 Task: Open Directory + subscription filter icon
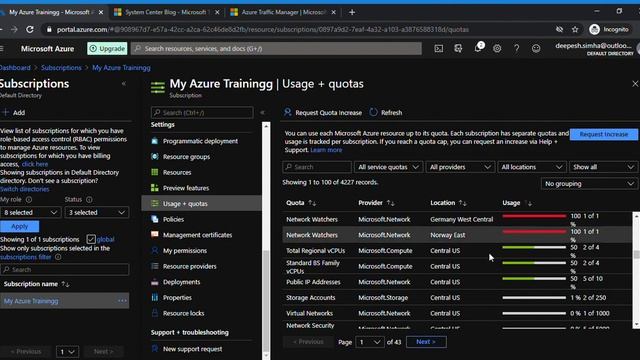click(458, 49)
